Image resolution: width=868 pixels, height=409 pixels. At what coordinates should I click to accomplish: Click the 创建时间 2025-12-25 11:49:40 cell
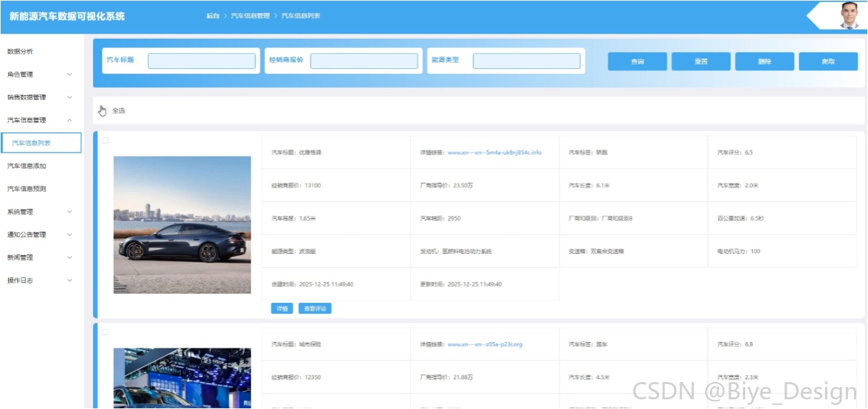click(x=336, y=284)
